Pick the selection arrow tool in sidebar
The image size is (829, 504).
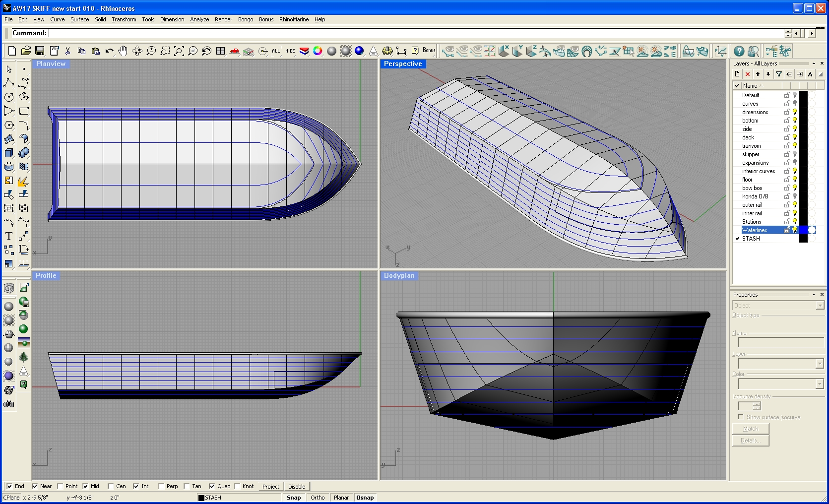click(8, 69)
